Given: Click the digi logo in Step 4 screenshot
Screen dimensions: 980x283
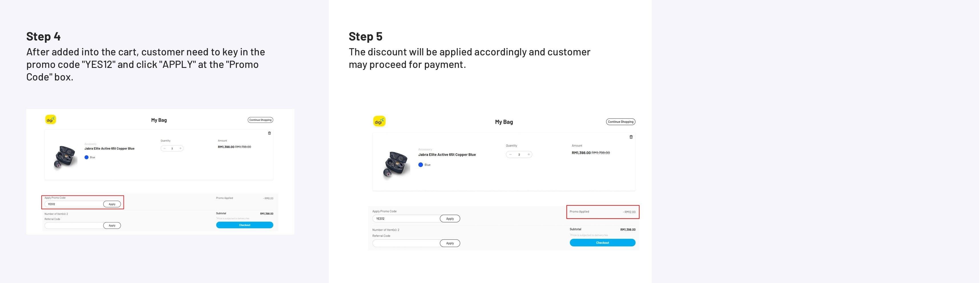Looking at the screenshot, I should click(51, 120).
